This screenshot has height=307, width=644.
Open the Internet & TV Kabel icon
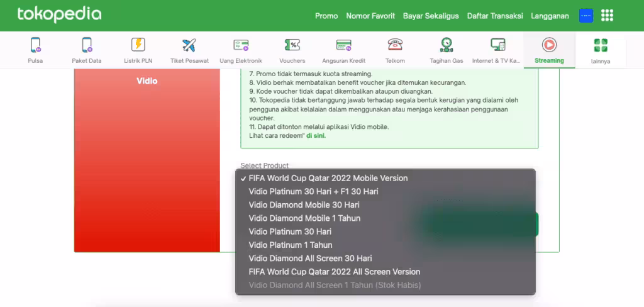[x=498, y=45]
